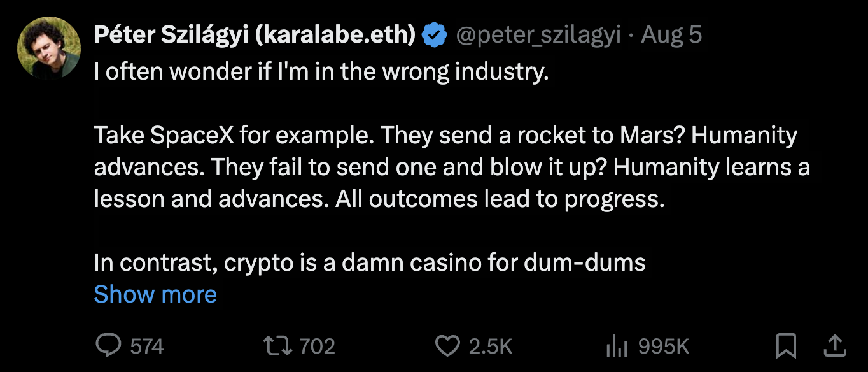868x372 pixels.
Task: Expand the post with Show more
Action: pos(155,294)
